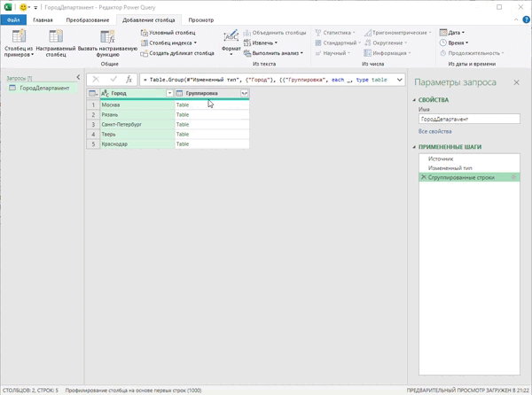Collapse the ribbon with the top-right chevron
The image size is (532, 395).
(516, 20)
